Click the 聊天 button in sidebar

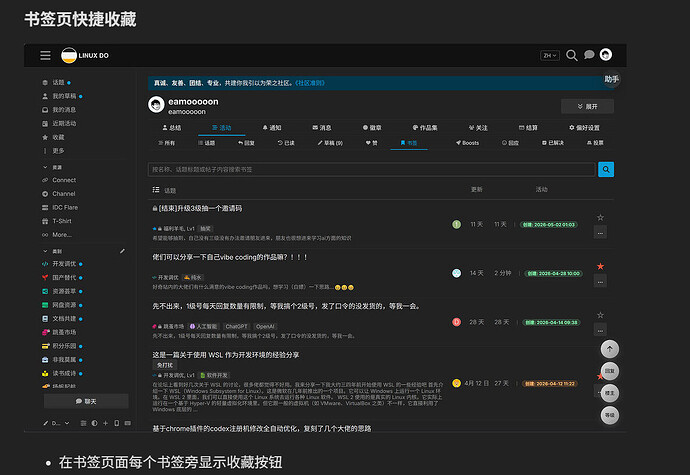tap(86, 401)
